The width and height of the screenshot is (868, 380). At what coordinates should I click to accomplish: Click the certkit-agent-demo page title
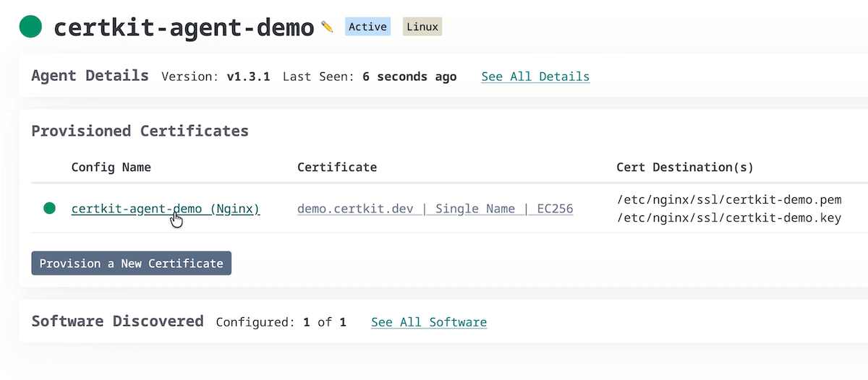(x=184, y=27)
